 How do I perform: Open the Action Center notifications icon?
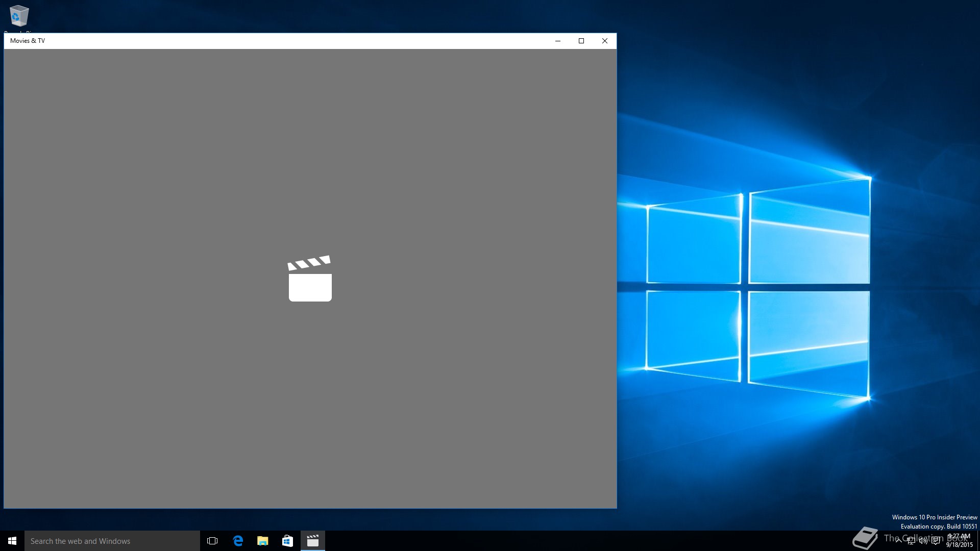click(936, 541)
